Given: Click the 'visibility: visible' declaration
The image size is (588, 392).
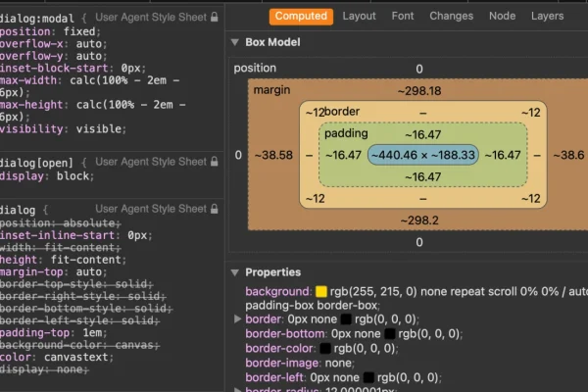Looking at the screenshot, I should (64, 129).
